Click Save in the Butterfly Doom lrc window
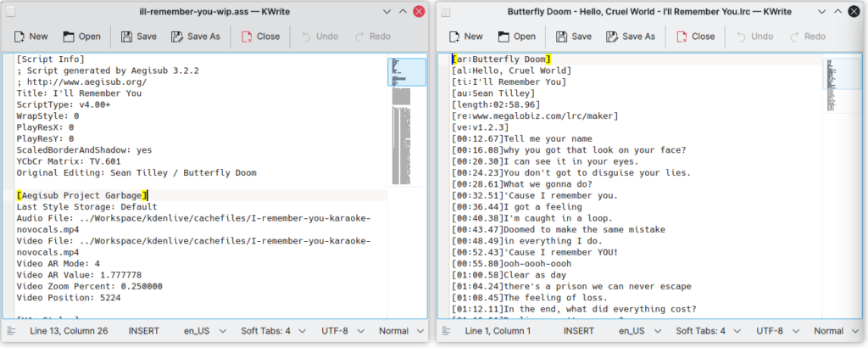 [574, 36]
